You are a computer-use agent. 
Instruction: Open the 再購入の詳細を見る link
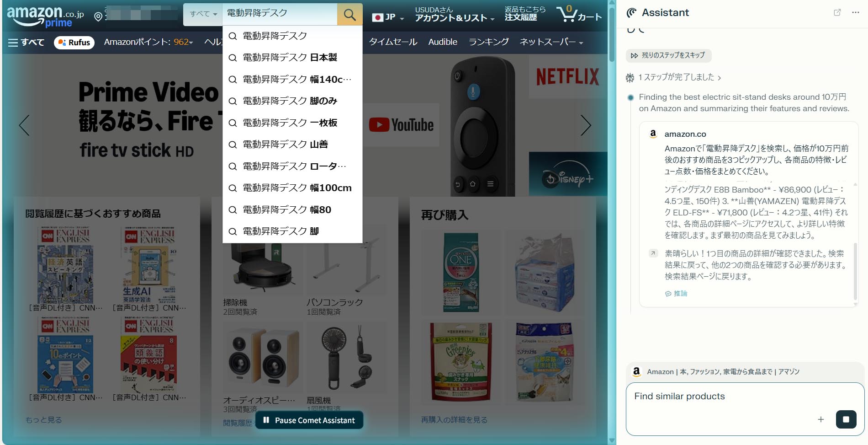click(x=454, y=420)
